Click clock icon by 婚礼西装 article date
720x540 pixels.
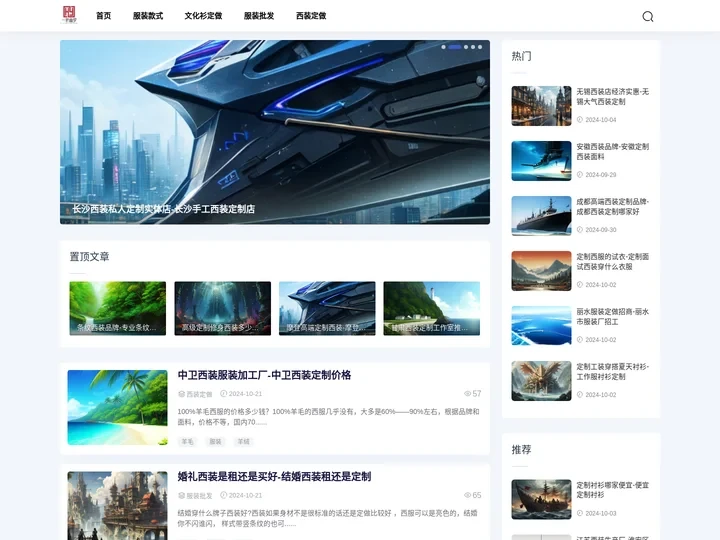tap(224, 495)
